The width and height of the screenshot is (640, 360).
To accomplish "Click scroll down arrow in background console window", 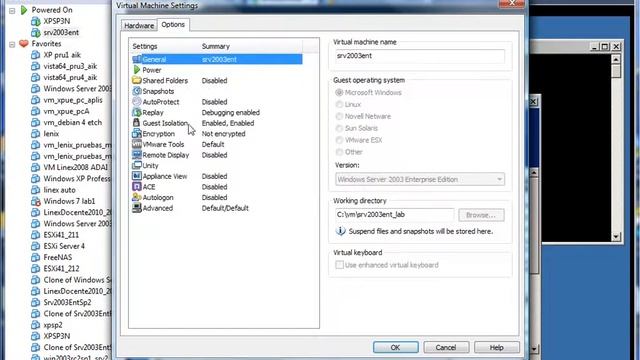I will 616,237.
